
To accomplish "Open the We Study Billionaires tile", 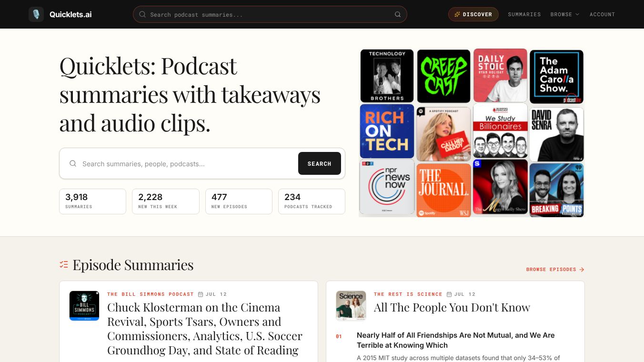I will click(x=500, y=131).
